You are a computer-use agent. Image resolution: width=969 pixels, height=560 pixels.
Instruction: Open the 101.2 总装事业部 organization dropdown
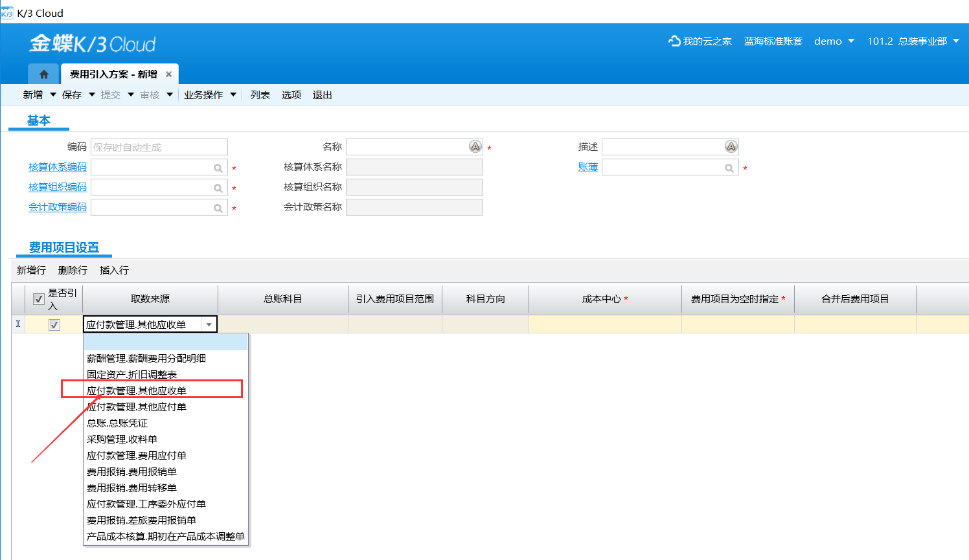point(956,41)
